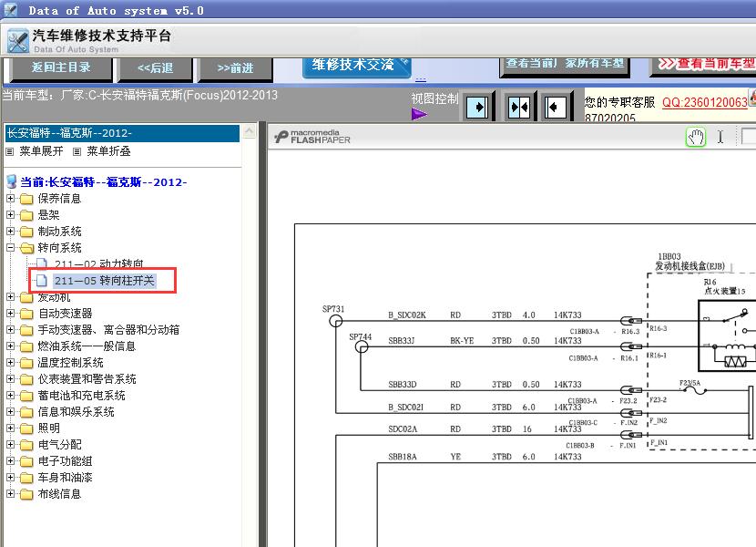Click the SBB33J wire label

(401, 340)
